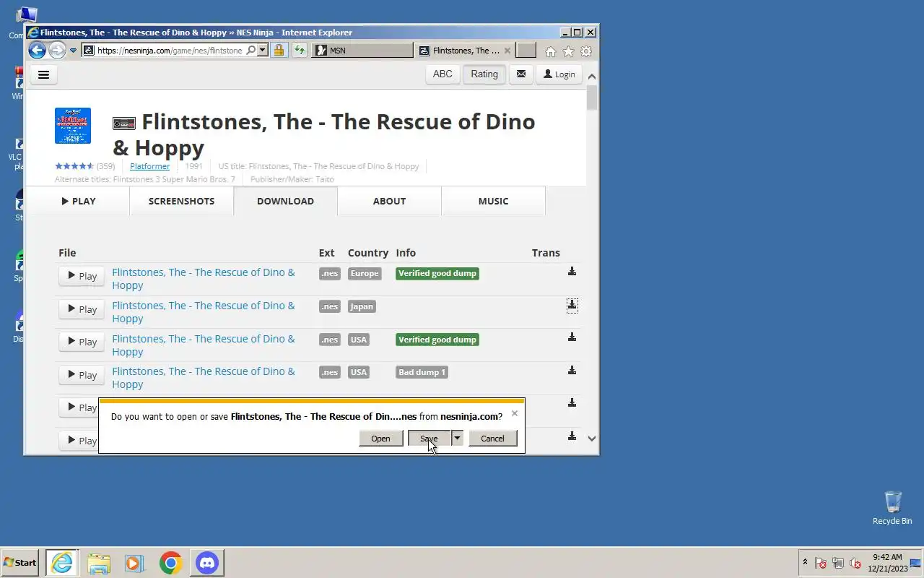Open the Tools gear icon
This screenshot has height=578, width=924.
pyautogui.click(x=586, y=51)
